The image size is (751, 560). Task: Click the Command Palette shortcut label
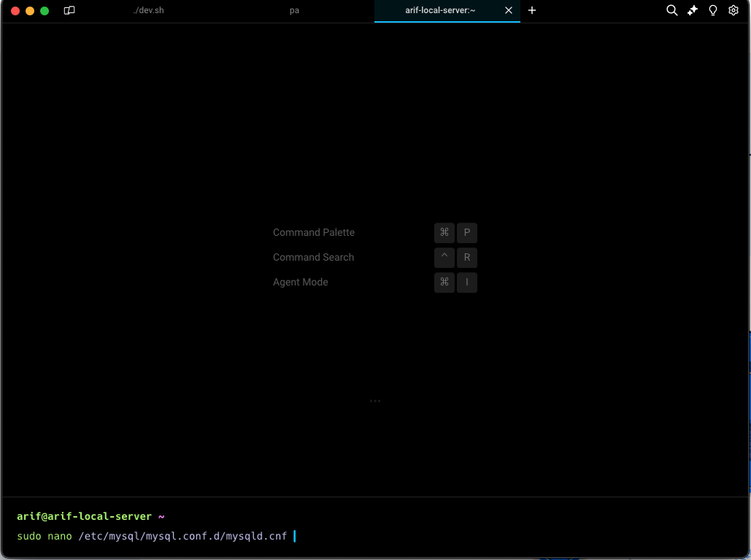(x=314, y=232)
